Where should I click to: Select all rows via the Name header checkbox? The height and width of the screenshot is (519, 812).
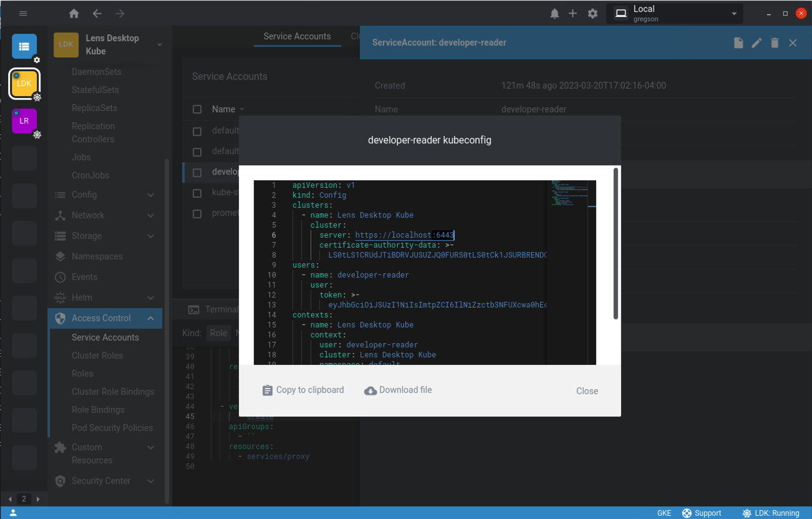[x=197, y=109]
